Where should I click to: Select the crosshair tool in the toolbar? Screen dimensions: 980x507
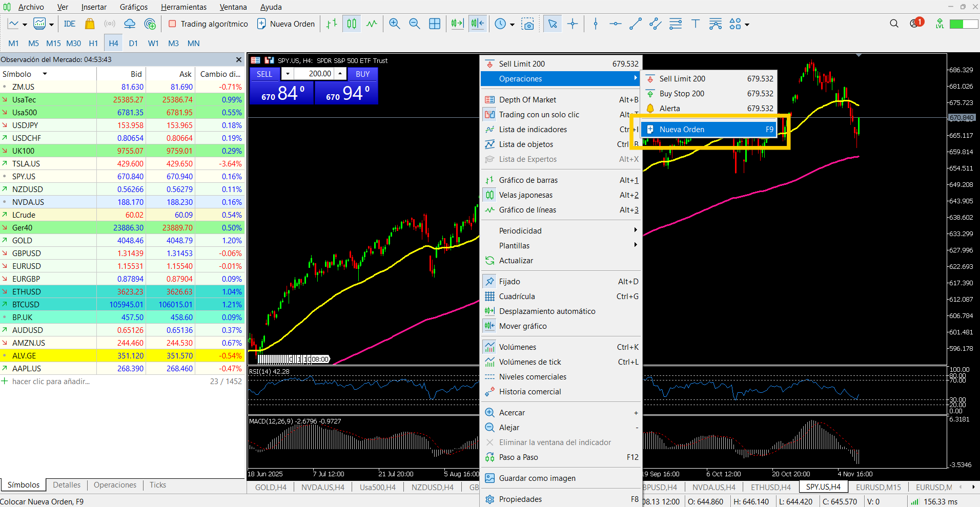click(573, 24)
